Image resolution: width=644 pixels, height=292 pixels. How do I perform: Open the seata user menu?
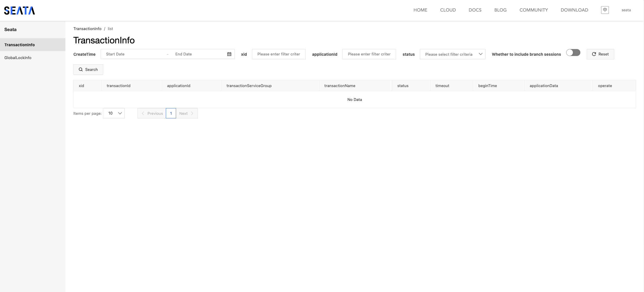(x=626, y=10)
